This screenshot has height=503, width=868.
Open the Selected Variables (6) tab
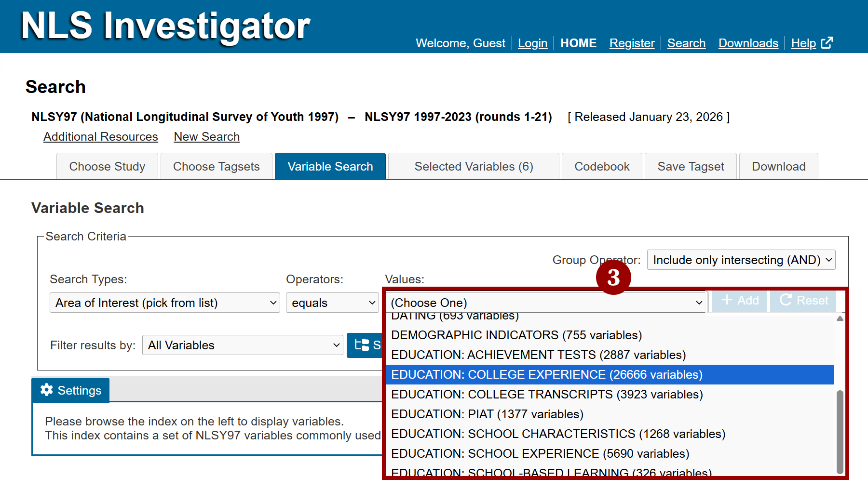[x=474, y=166]
